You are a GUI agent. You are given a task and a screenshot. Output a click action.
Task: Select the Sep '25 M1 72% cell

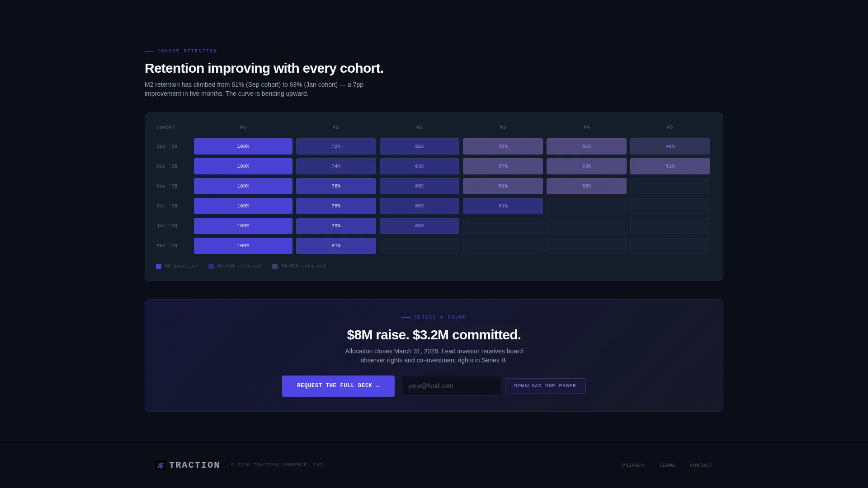click(336, 146)
